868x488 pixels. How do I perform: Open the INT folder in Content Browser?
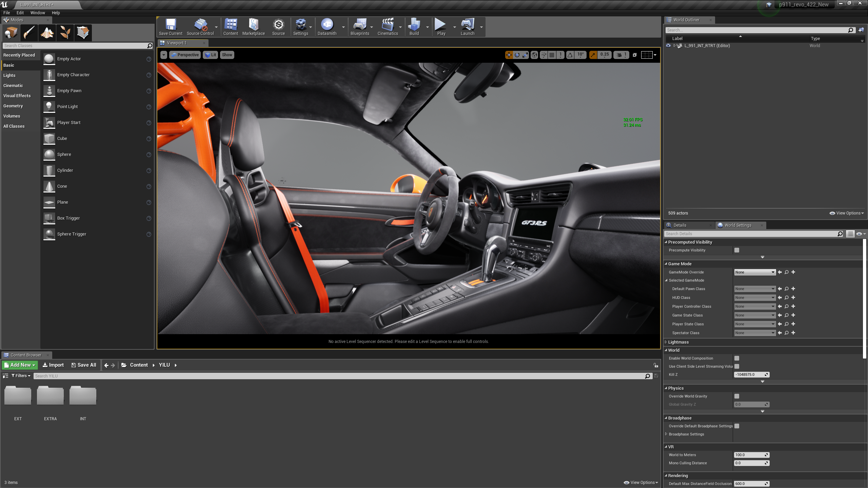(x=83, y=395)
